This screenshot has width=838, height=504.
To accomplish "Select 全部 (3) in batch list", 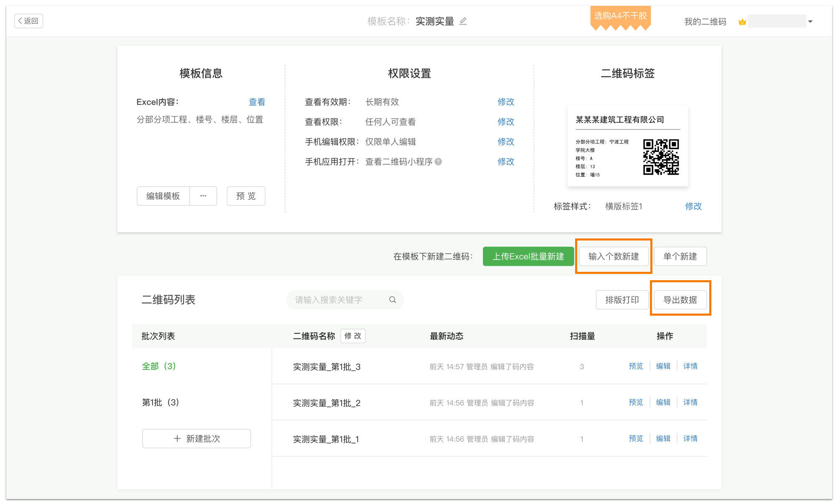I will (159, 366).
